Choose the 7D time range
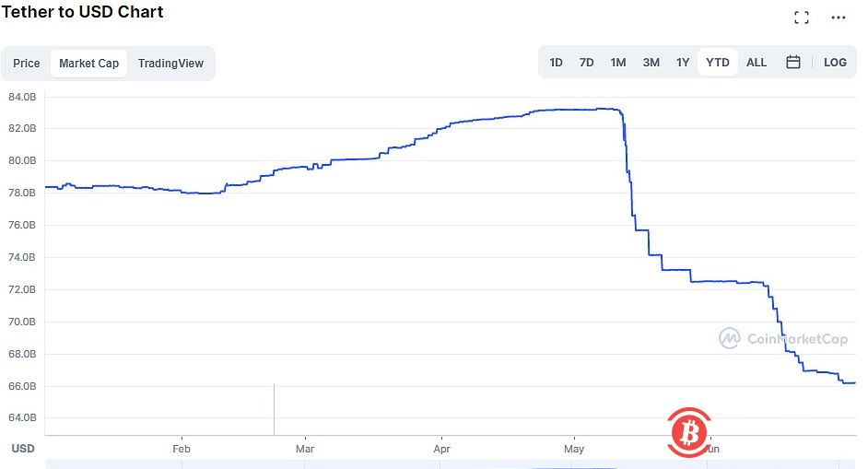This screenshot has height=469, width=868. [x=586, y=63]
